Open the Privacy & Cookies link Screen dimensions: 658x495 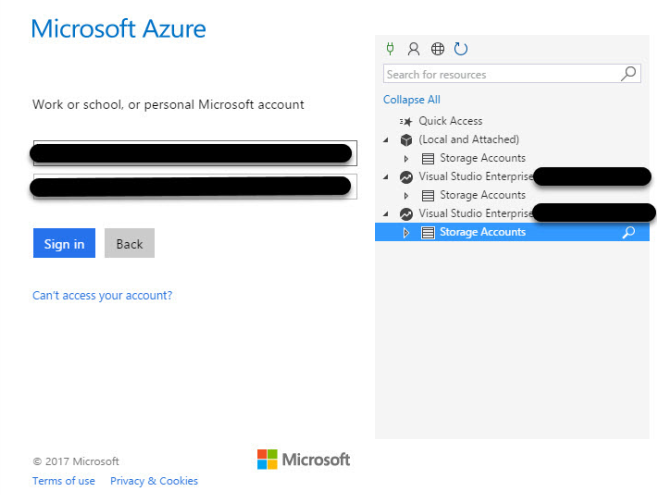point(154,481)
